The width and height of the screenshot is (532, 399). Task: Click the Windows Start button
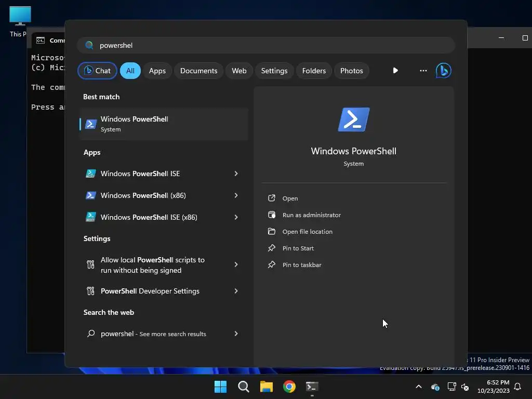pyautogui.click(x=220, y=387)
